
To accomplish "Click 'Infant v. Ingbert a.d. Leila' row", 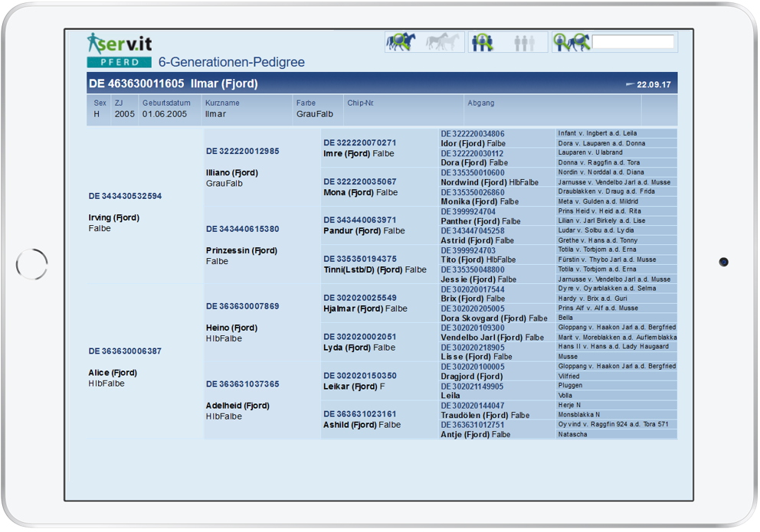I will (x=616, y=133).
